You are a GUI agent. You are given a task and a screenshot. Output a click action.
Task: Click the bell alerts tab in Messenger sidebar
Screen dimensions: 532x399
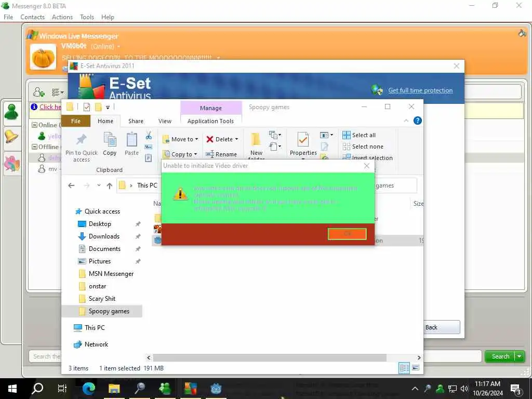11,137
